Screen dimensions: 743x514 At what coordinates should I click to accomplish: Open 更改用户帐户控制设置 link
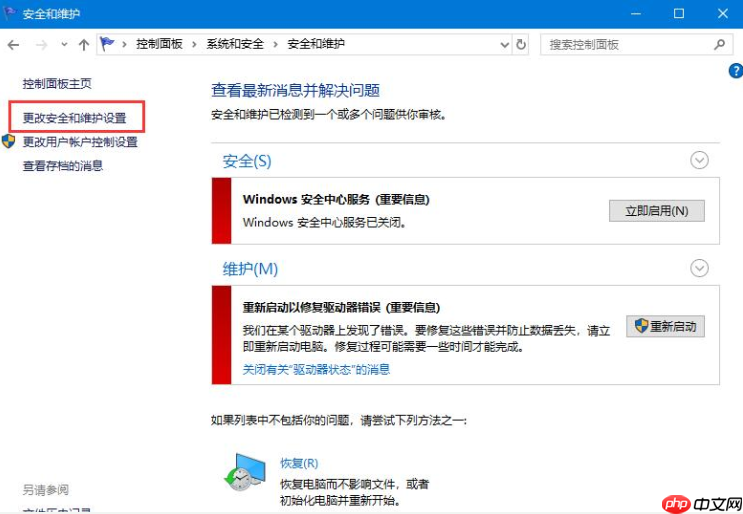click(x=80, y=142)
